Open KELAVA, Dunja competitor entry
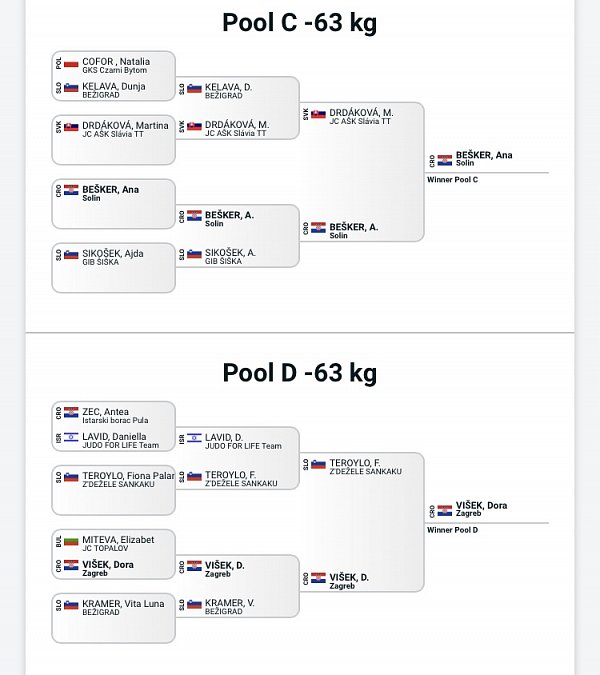Image resolution: width=600 pixels, height=675 pixels. coord(114,90)
